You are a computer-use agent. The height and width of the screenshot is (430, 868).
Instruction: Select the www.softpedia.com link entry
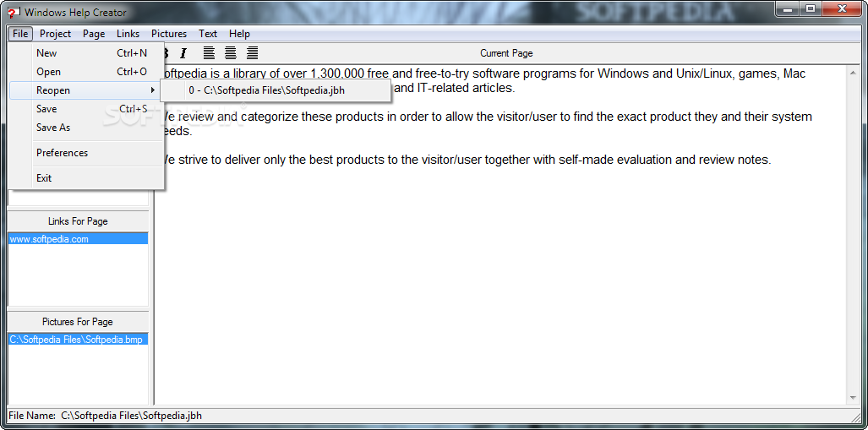pyautogui.click(x=78, y=239)
